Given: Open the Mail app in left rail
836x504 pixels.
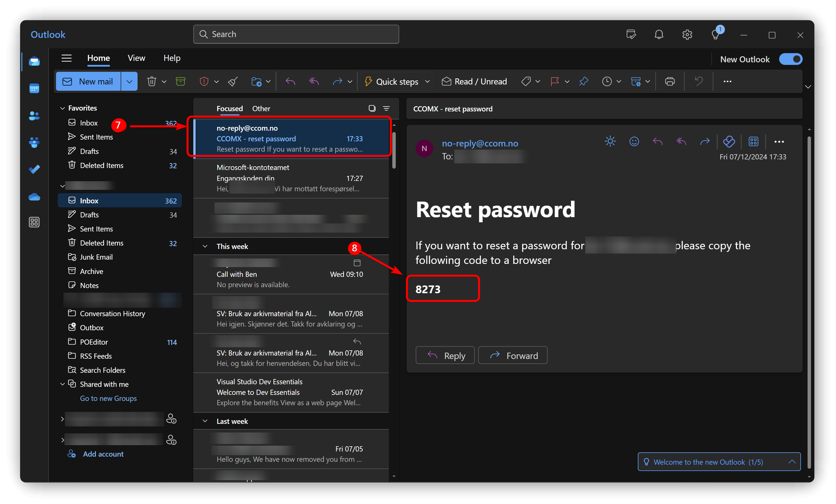Looking at the screenshot, I should (x=34, y=61).
